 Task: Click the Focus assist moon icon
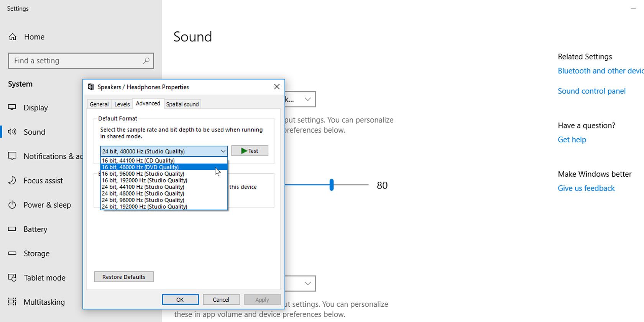tap(12, 181)
